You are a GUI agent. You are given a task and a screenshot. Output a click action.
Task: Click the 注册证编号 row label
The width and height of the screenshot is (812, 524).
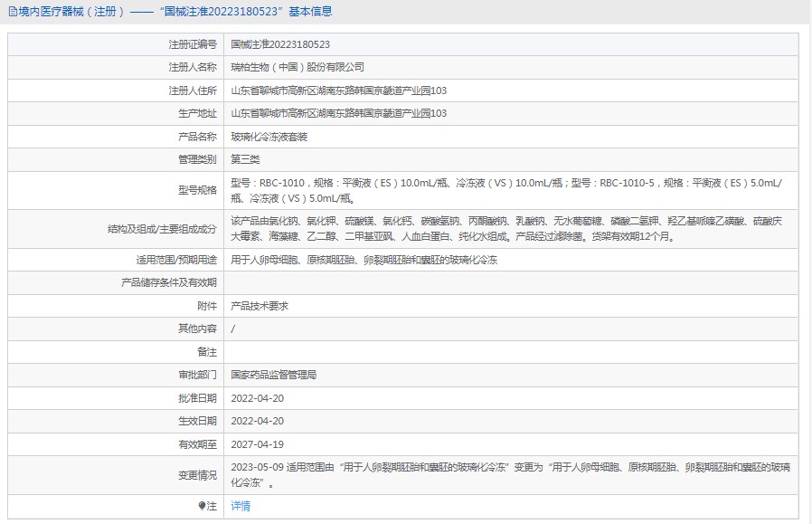point(193,44)
